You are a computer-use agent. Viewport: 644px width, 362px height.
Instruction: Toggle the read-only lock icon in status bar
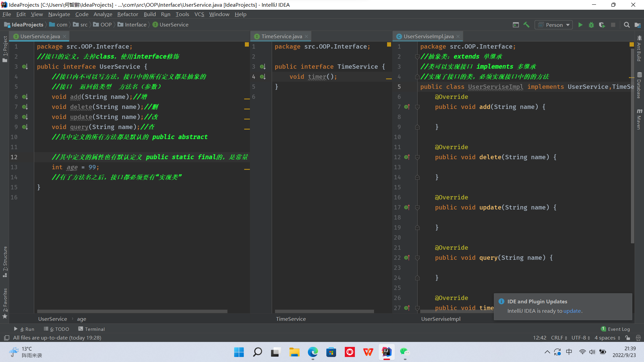[x=628, y=338]
